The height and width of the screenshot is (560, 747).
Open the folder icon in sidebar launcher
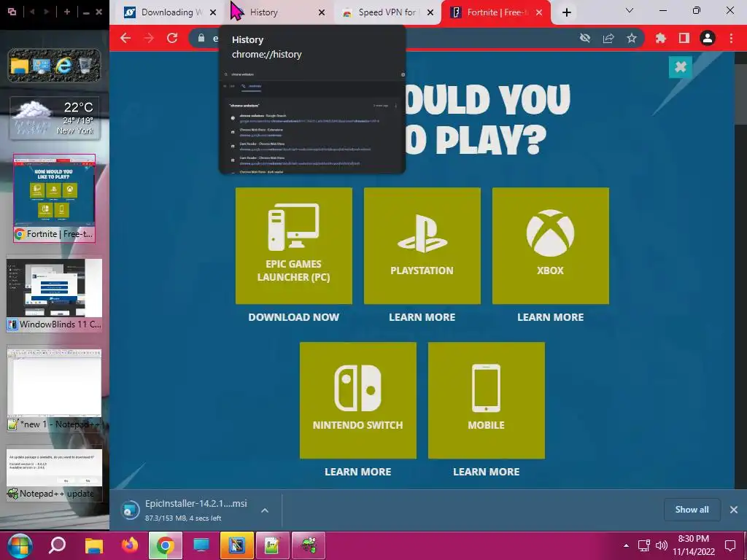(x=20, y=66)
